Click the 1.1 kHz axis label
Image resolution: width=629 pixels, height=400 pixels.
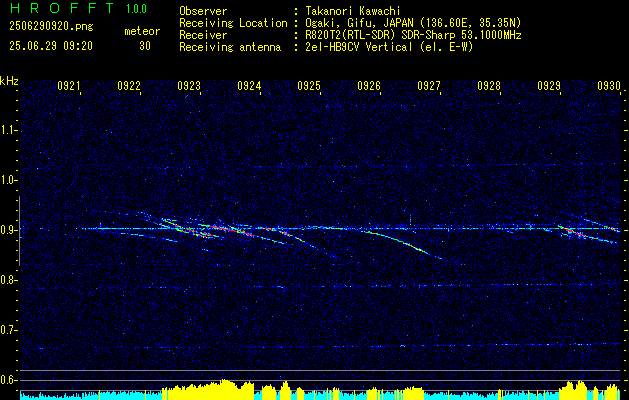(7, 130)
